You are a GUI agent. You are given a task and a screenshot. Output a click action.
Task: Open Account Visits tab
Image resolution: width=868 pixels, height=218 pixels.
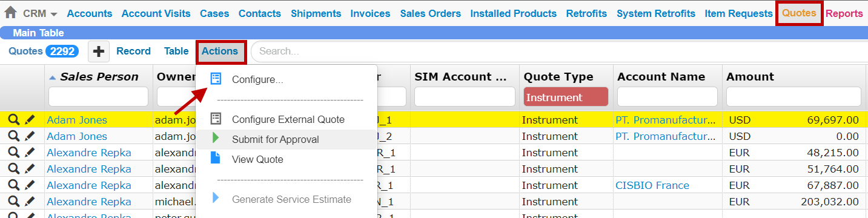156,13
